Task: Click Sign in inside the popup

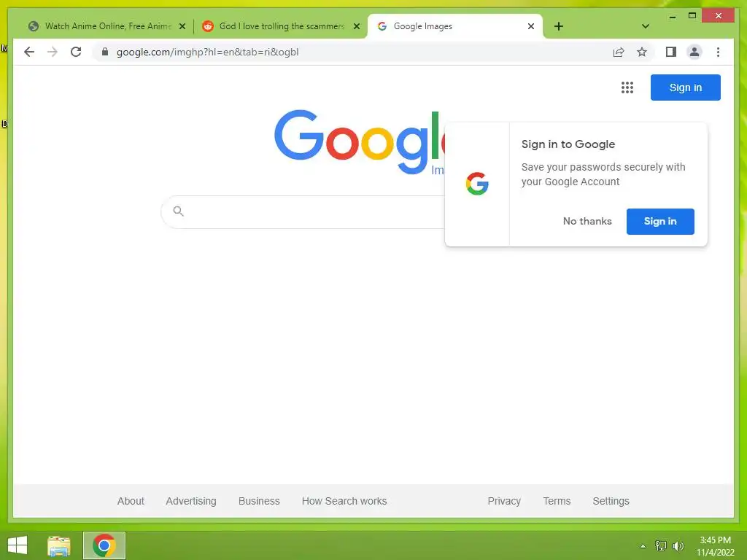Action: coord(659,222)
